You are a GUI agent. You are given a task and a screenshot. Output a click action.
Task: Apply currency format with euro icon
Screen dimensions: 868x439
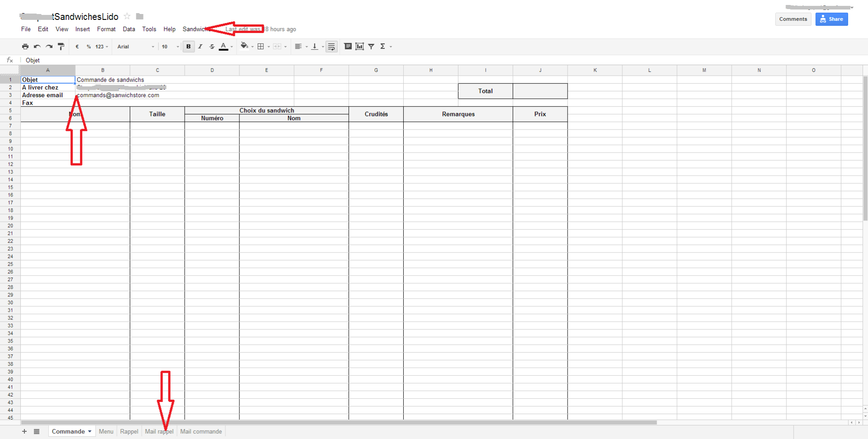(76, 46)
